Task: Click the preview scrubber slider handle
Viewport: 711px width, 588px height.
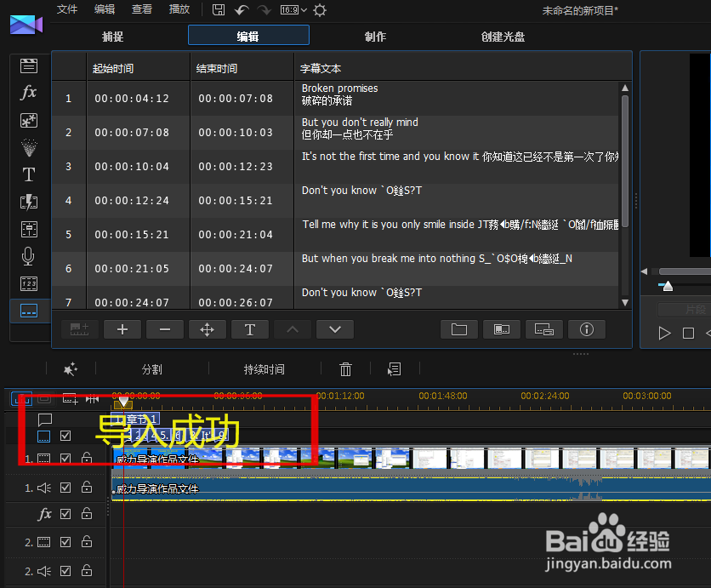Action: coord(668,286)
